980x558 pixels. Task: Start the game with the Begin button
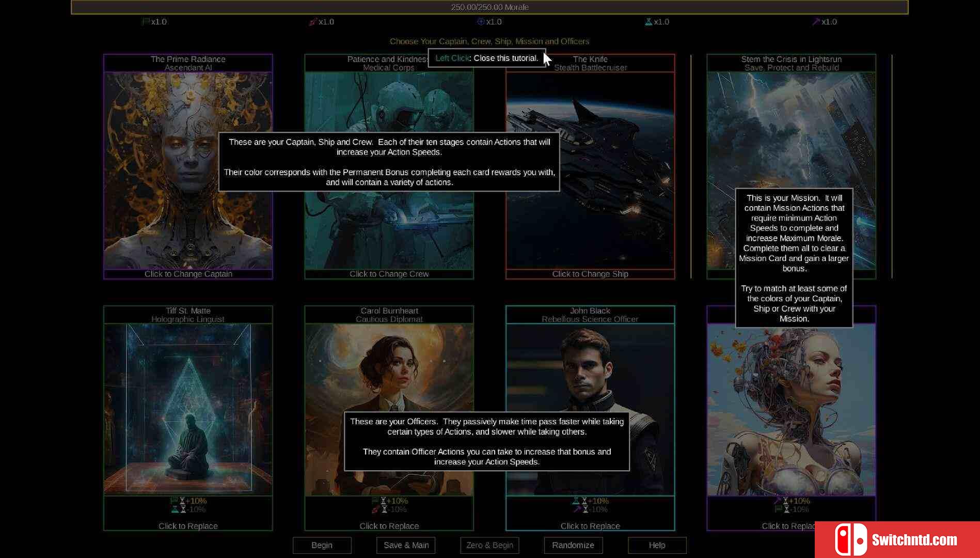(322, 545)
